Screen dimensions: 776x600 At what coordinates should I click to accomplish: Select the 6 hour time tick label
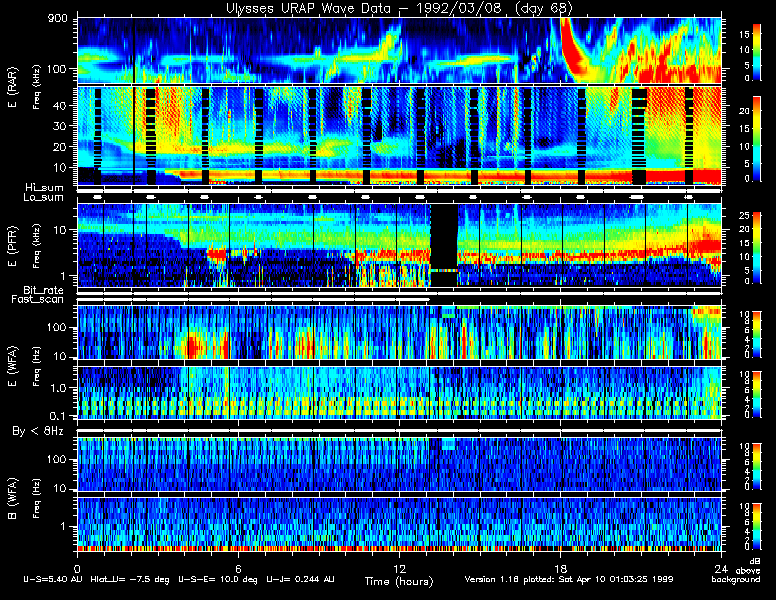point(238,568)
